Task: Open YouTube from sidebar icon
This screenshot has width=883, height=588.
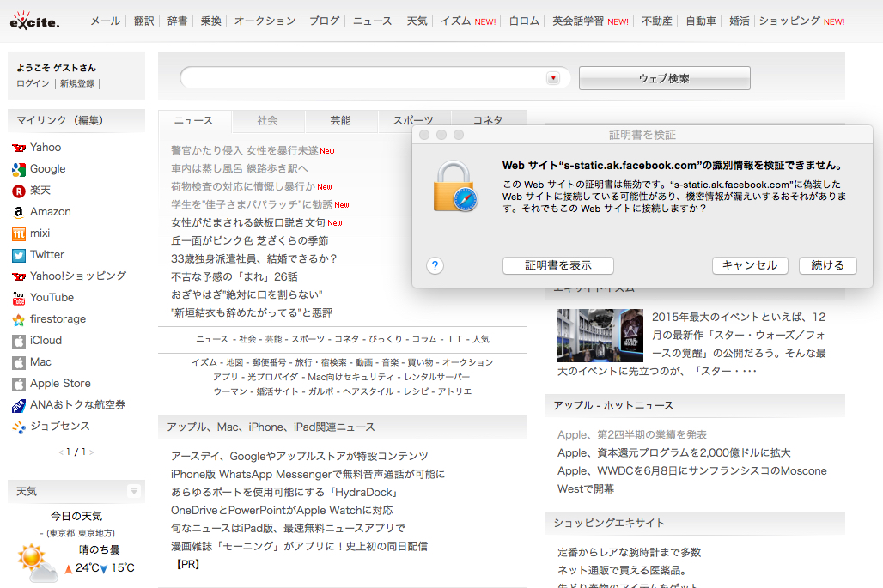Action: (19, 298)
